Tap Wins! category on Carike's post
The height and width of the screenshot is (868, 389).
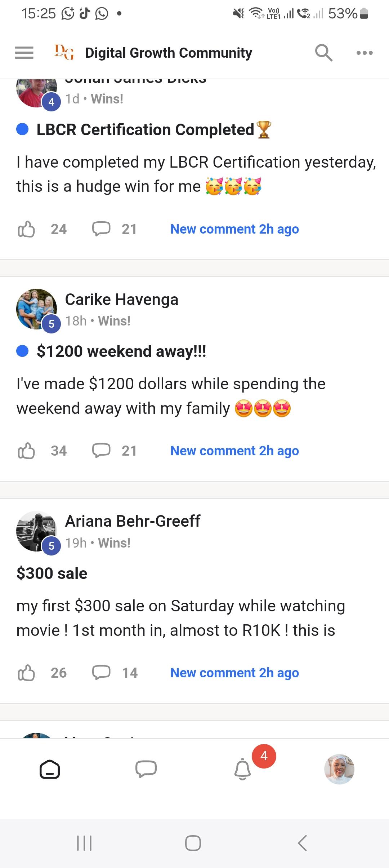click(x=114, y=321)
